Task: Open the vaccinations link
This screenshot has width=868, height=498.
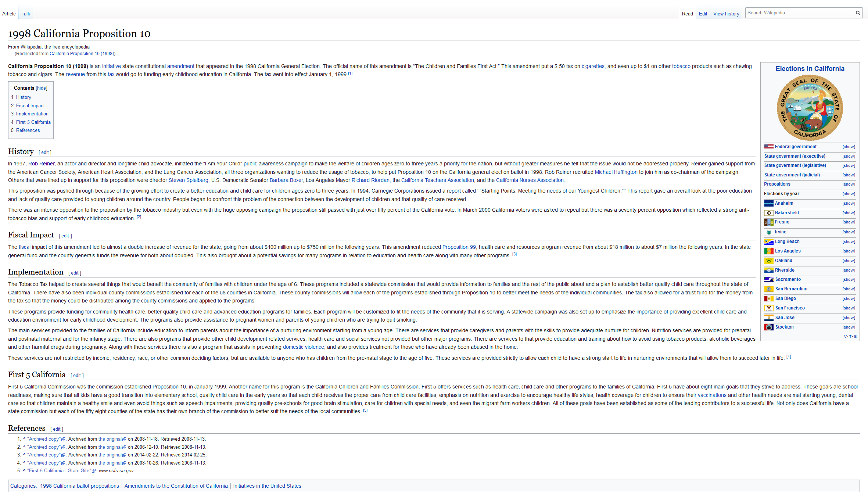Action: tap(712, 395)
